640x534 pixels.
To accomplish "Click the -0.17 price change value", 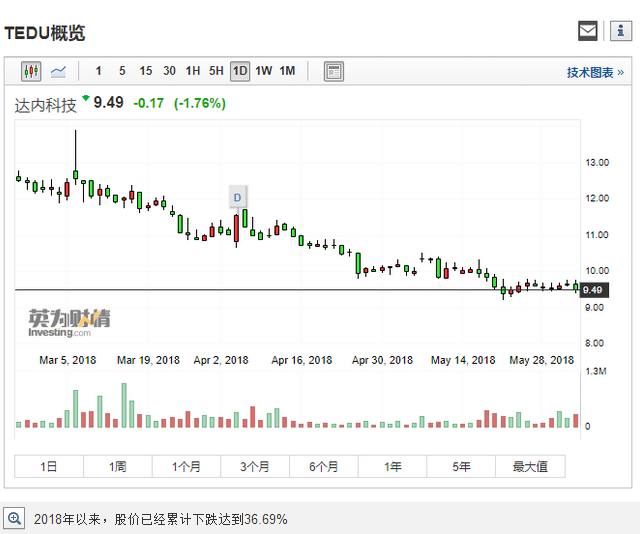I will (149, 103).
